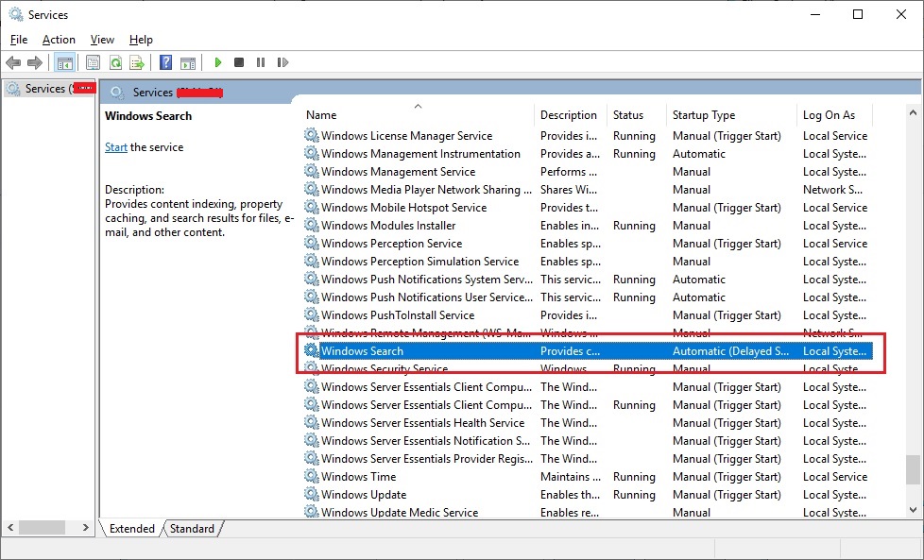This screenshot has width=924, height=560.
Task: Switch to the Standard tab
Action: pos(192,528)
